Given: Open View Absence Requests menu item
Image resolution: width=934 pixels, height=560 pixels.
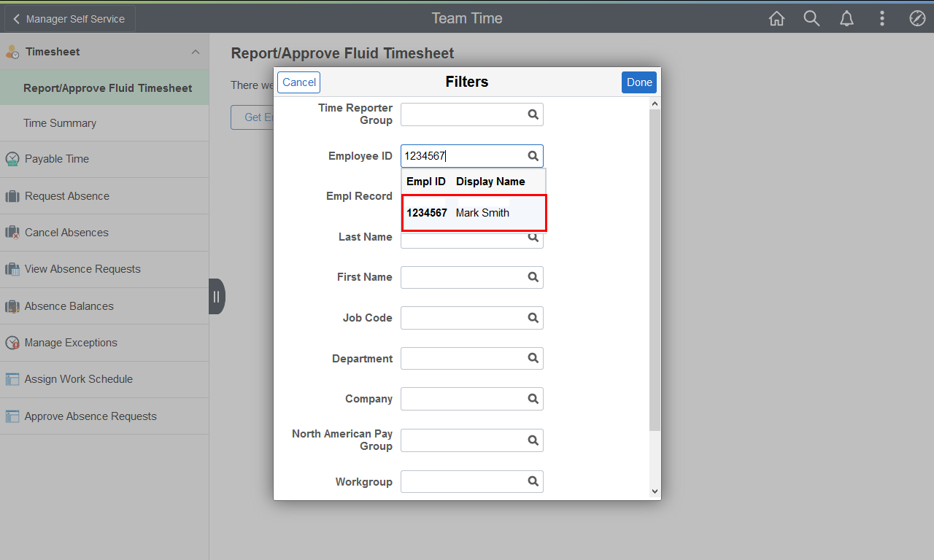Looking at the screenshot, I should pos(104,269).
